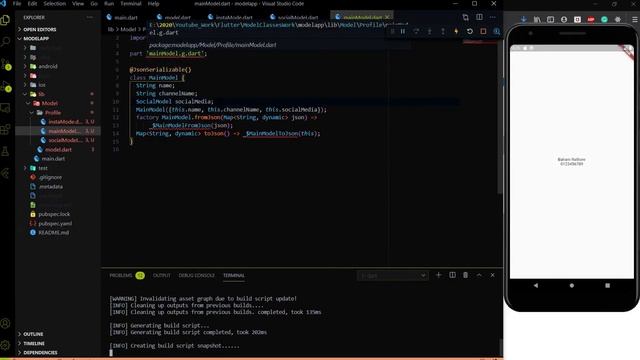Open the Remote Explorer view
640x360 pixels.
click(x=5, y=108)
